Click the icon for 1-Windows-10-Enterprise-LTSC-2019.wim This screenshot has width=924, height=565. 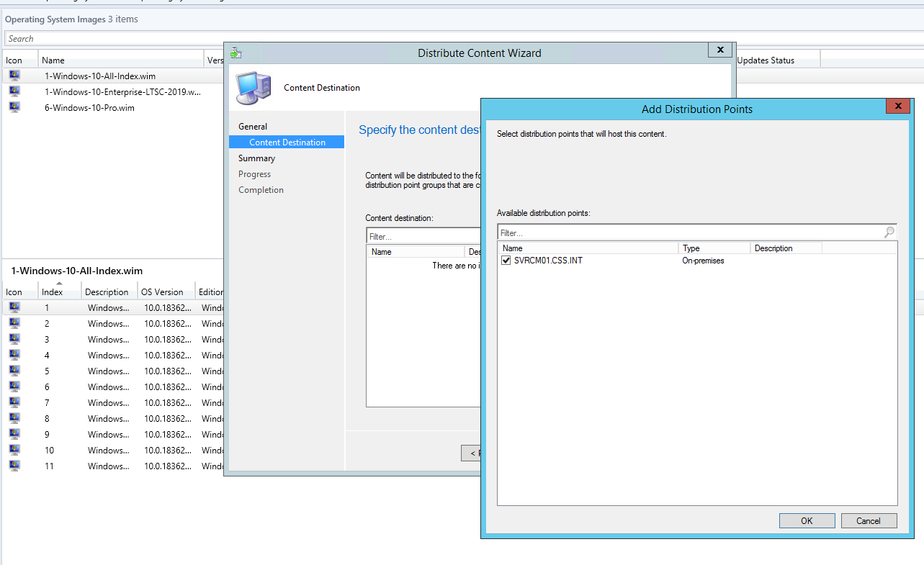click(14, 91)
